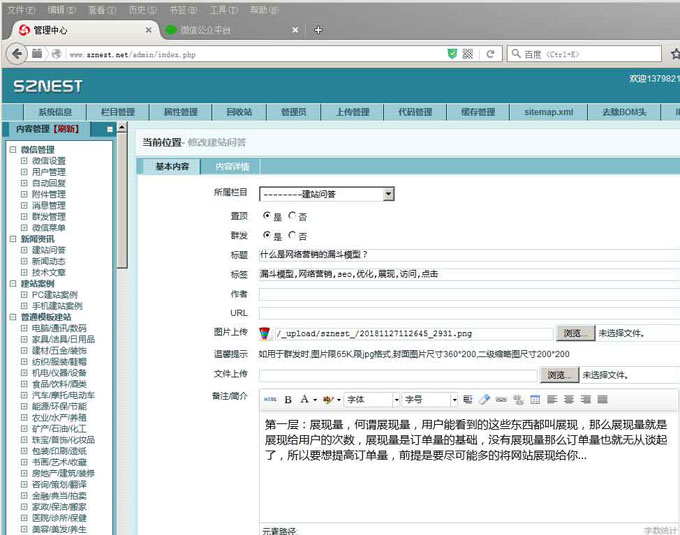680x535 pixels.
Task: Switch to the 内容详情 tab
Action: (232, 166)
